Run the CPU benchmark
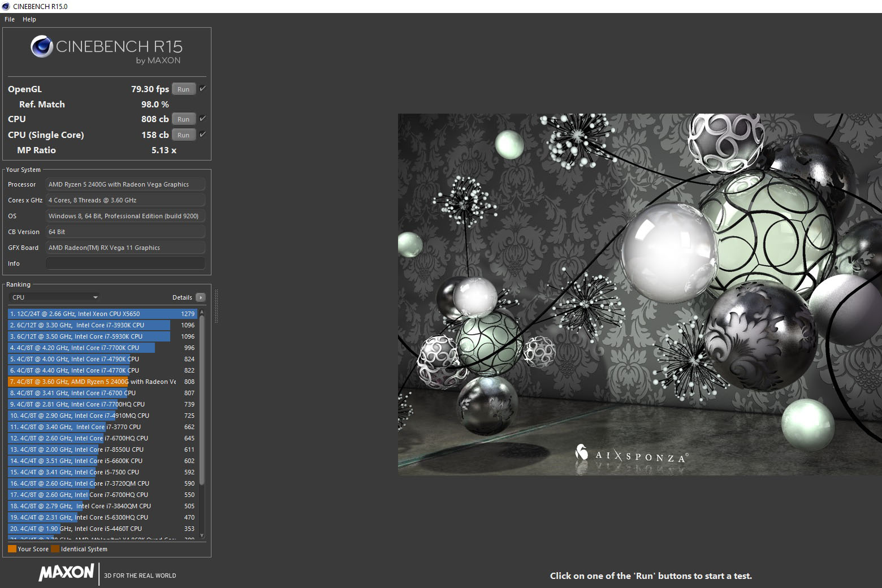 coord(184,119)
